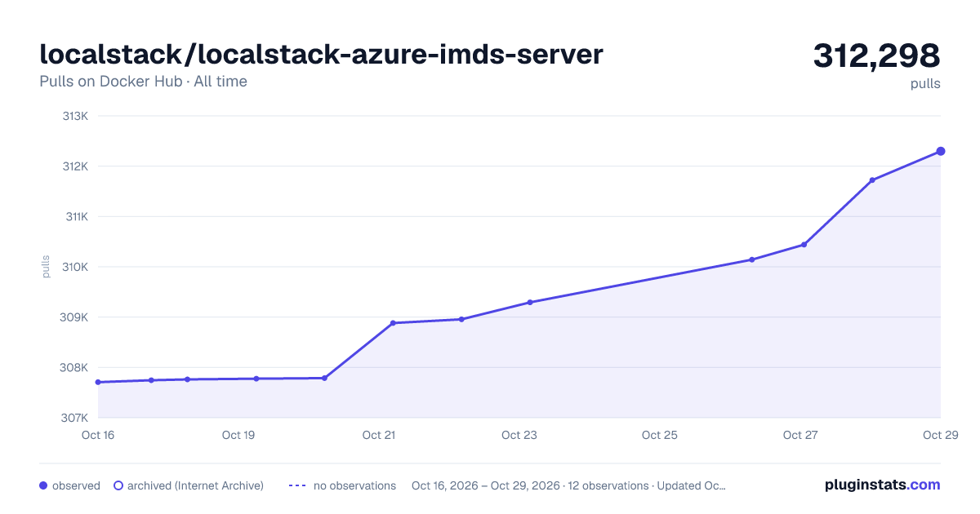
Task: Click the archived (Internet Archive) legend label
Action: point(195,485)
